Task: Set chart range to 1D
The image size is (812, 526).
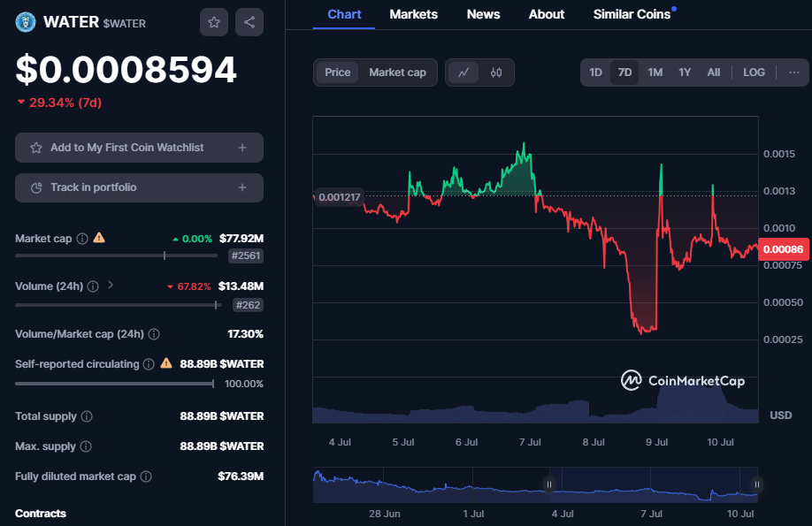Action: tap(595, 72)
